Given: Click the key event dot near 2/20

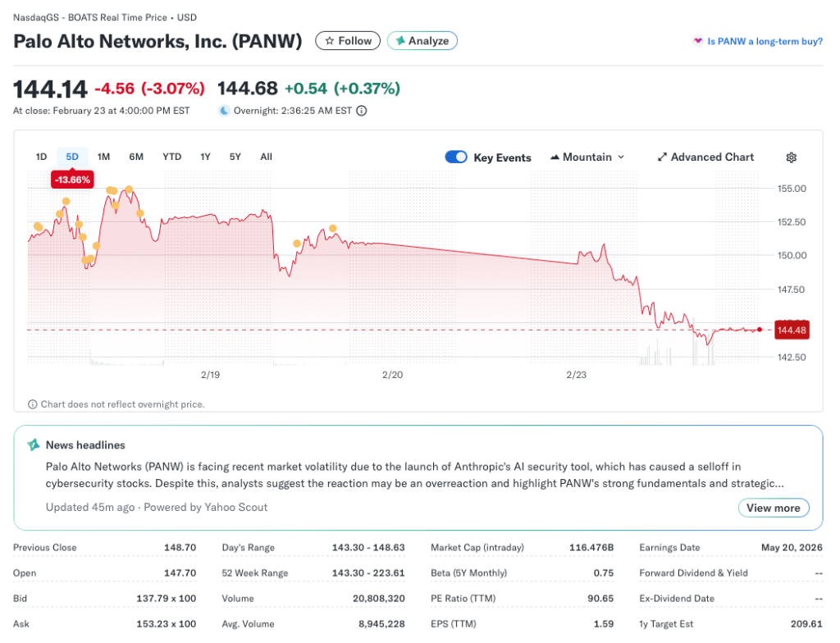Looking at the screenshot, I should (332, 228).
